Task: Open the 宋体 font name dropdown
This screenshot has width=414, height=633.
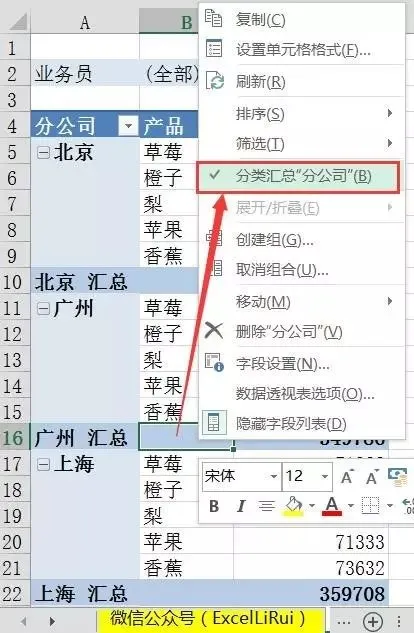Action: point(274,477)
